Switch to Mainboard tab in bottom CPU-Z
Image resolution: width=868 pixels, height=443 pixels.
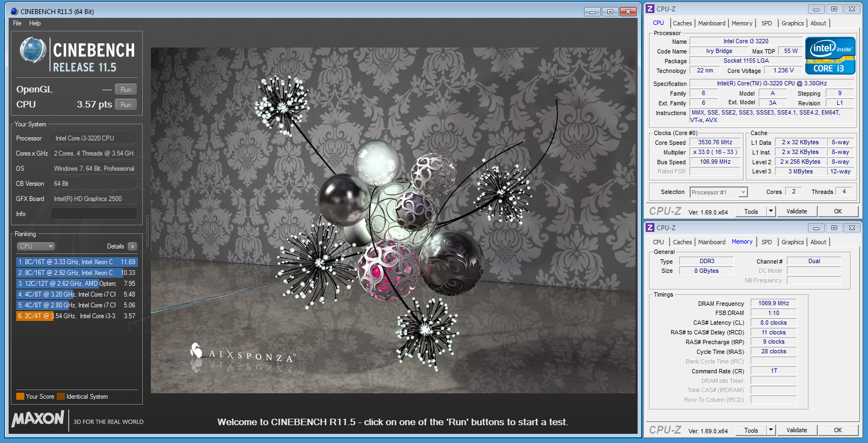712,242
